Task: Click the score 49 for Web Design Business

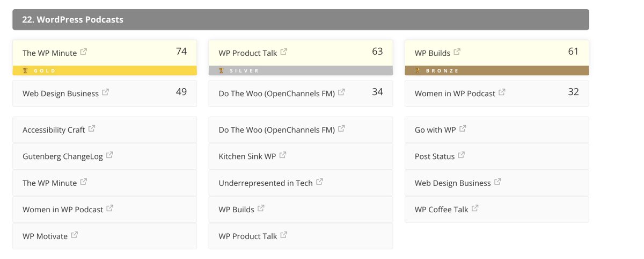Action: tap(181, 92)
